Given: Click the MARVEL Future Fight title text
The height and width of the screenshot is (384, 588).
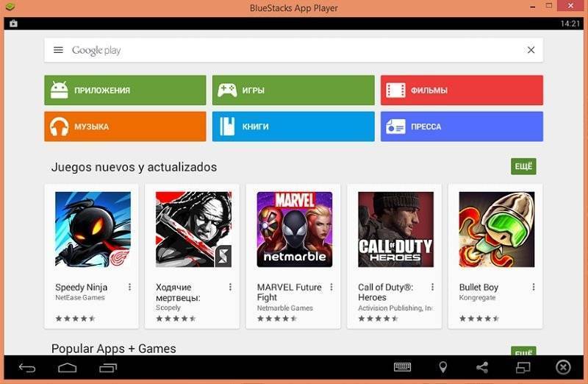Looking at the screenshot, I should click(289, 292).
